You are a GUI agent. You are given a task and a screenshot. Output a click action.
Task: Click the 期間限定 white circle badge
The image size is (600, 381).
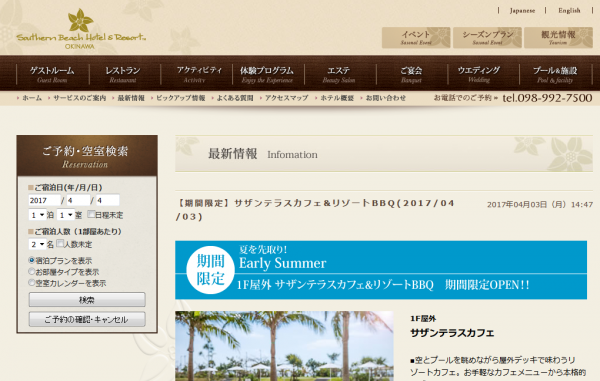tap(210, 270)
